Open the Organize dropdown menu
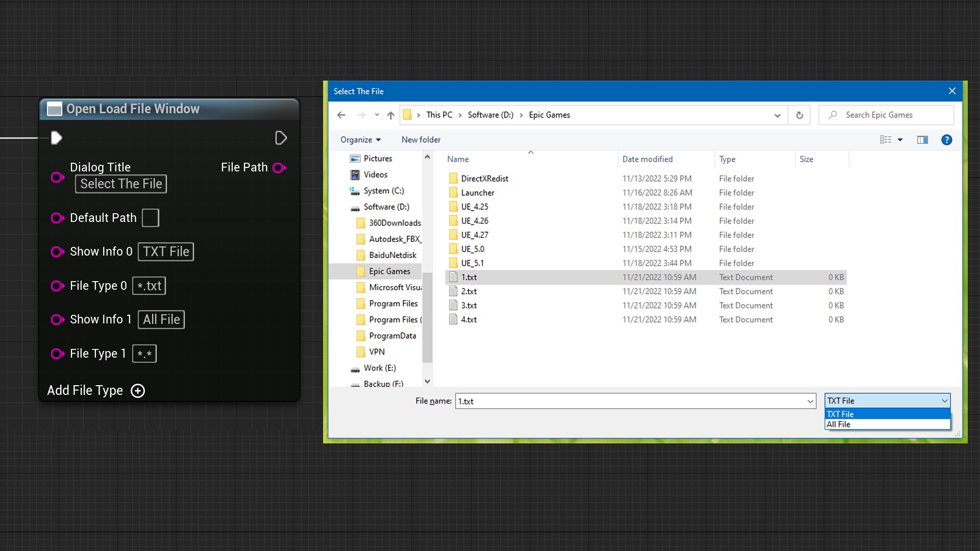 (x=360, y=139)
